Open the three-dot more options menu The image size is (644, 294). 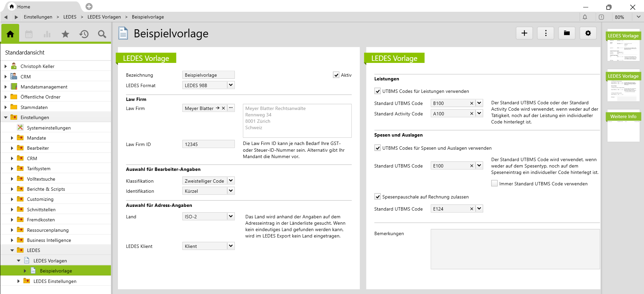pos(545,33)
